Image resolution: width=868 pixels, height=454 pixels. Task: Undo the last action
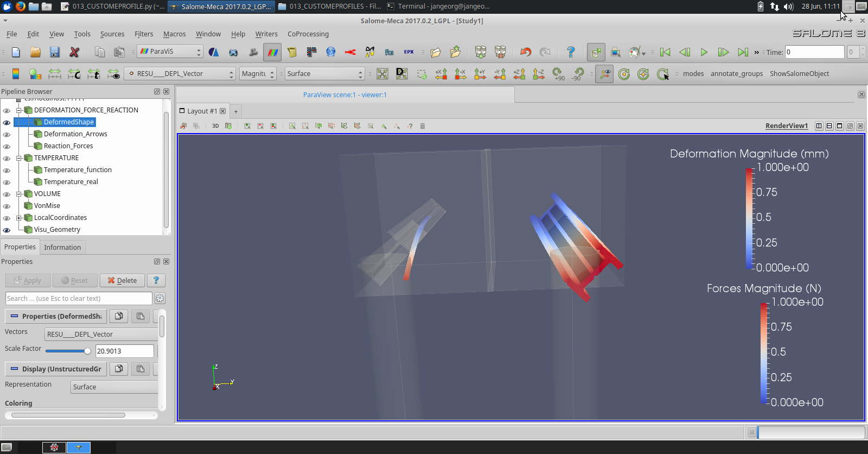525,52
